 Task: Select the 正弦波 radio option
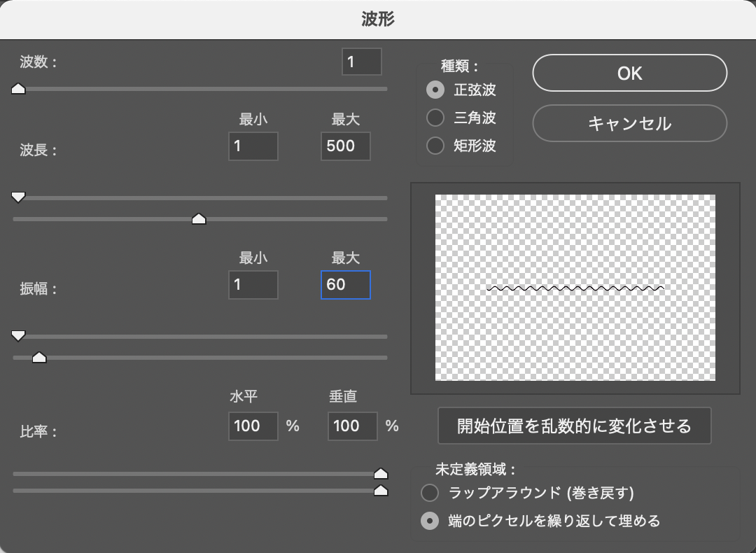(435, 90)
